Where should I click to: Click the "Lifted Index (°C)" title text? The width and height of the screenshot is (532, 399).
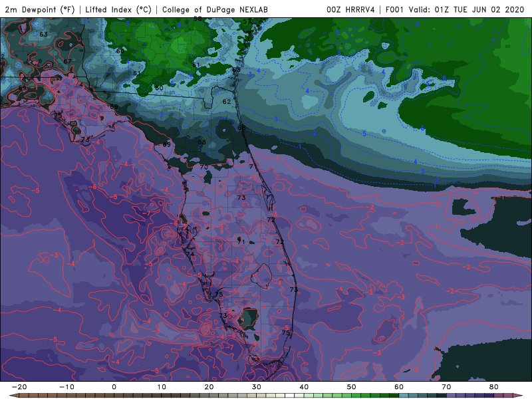[x=118, y=10]
